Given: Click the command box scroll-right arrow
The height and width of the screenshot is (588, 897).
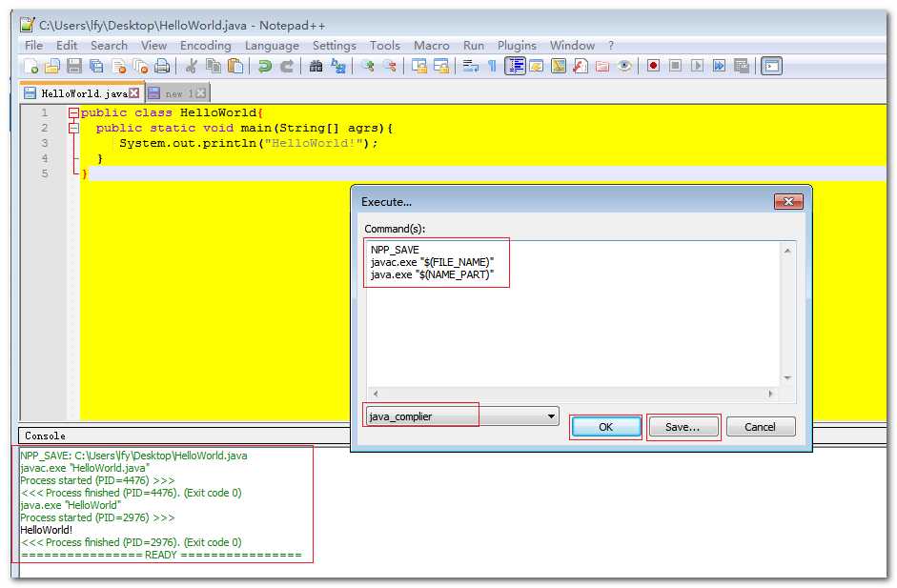Looking at the screenshot, I should [x=770, y=394].
